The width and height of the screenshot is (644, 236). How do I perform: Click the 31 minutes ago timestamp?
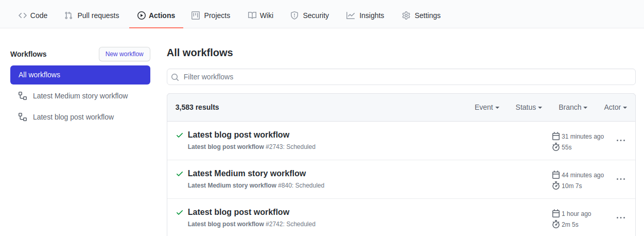583,137
